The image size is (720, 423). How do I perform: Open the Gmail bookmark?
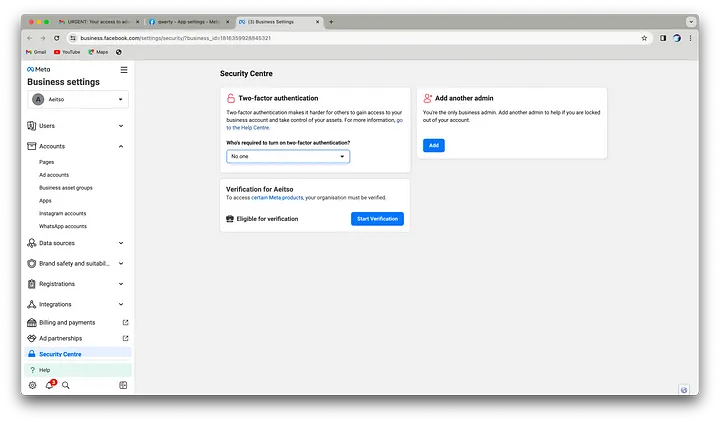36,52
